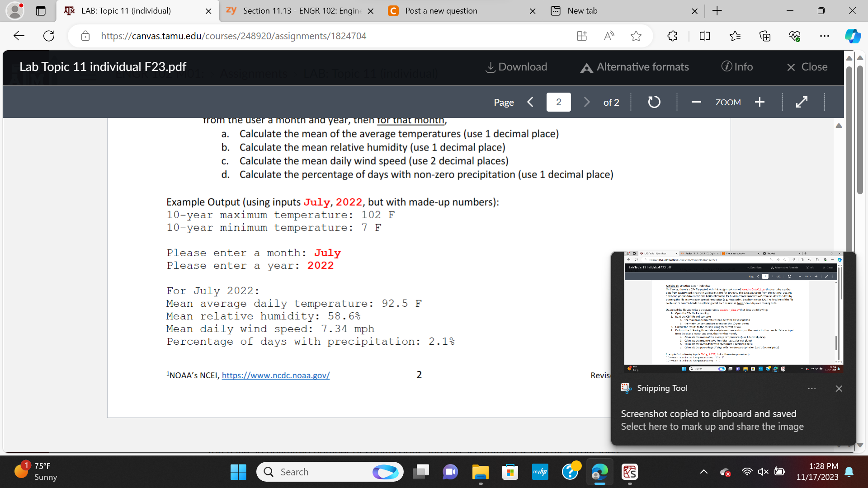Open Collections panel
The width and height of the screenshot is (868, 488).
click(x=765, y=36)
